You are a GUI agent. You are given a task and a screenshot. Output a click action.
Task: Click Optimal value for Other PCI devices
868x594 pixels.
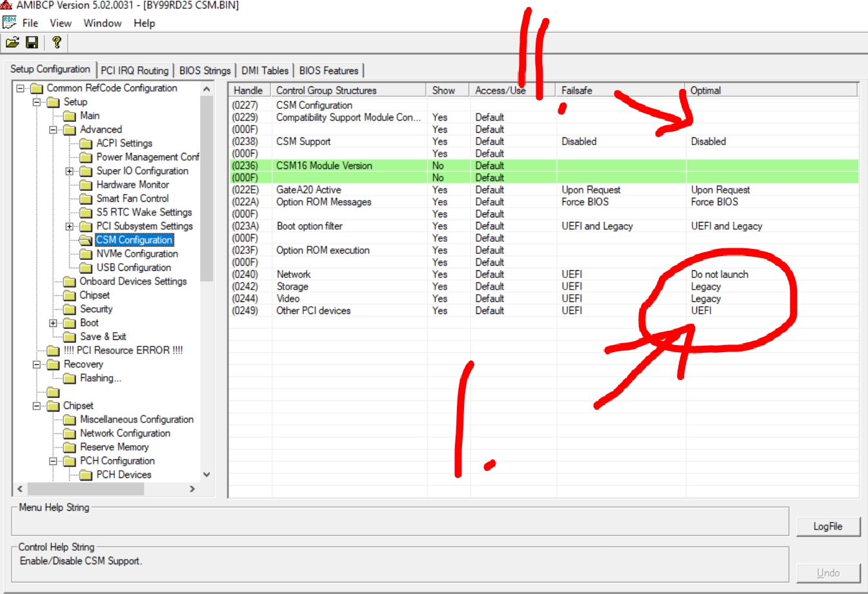(701, 311)
